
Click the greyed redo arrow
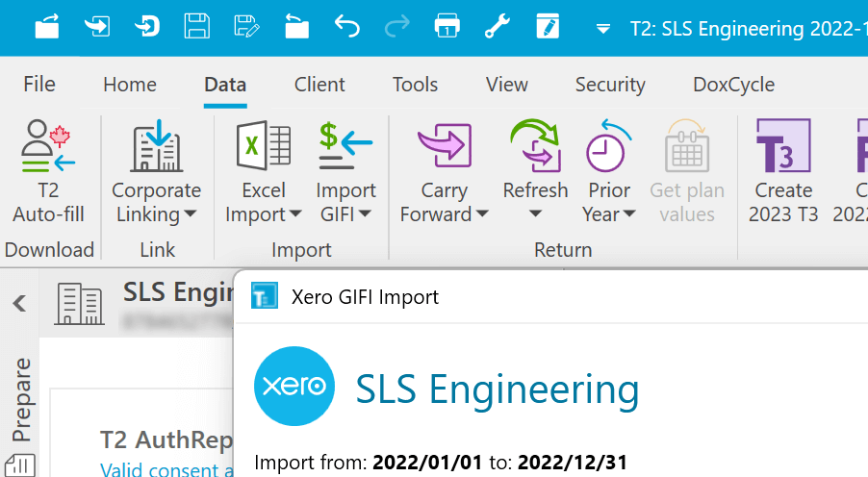click(396, 27)
